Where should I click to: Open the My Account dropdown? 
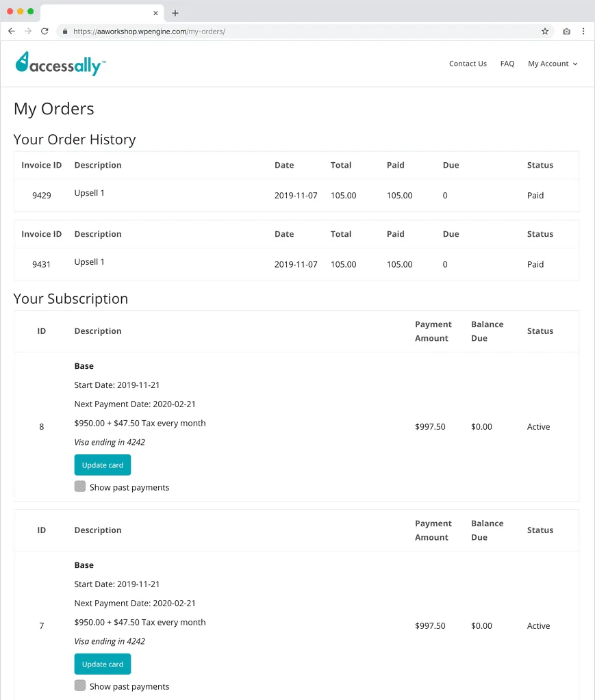553,63
